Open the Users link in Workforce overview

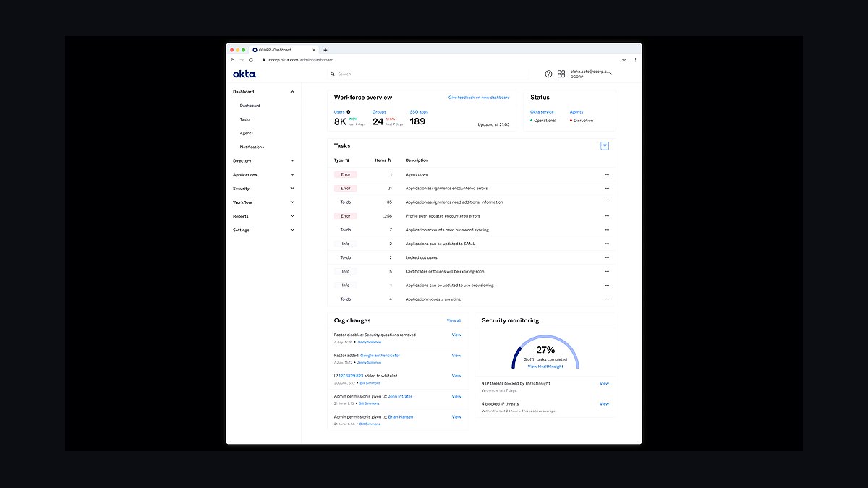click(x=339, y=112)
